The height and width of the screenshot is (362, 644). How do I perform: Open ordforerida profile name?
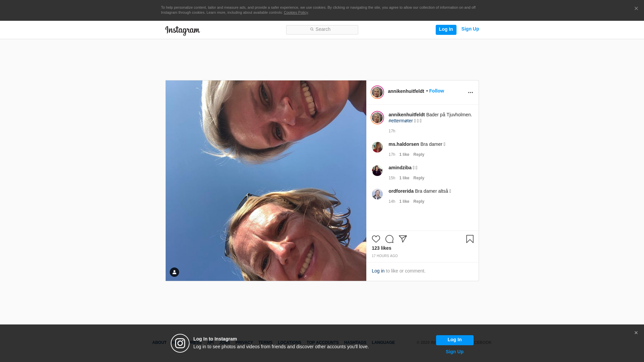click(x=401, y=191)
